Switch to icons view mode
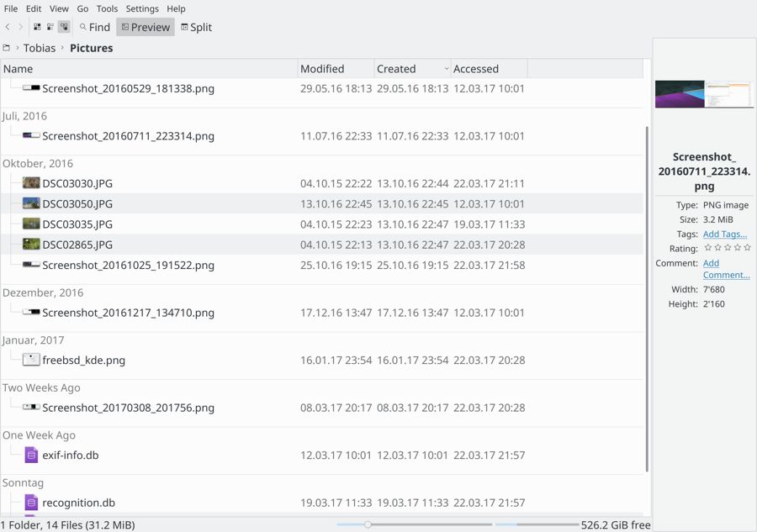The width and height of the screenshot is (757, 532). (37, 27)
